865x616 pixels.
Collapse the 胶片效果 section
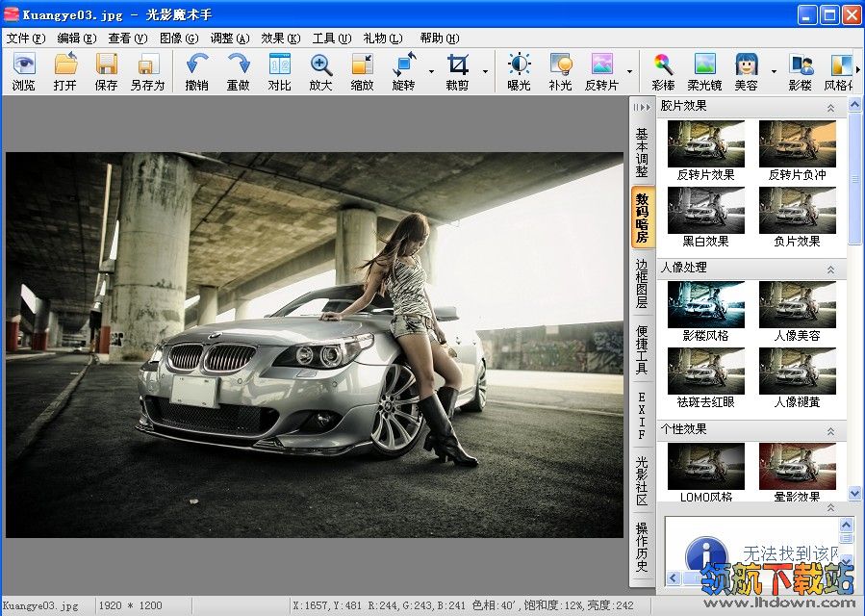(x=830, y=108)
